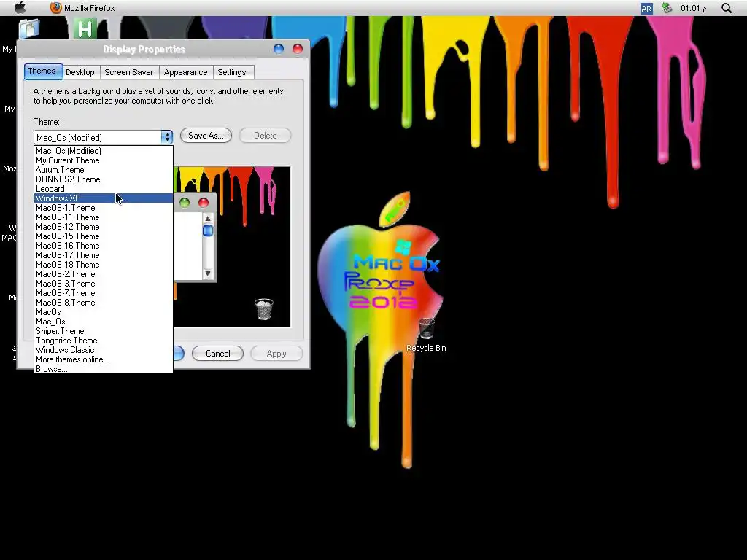747x560 pixels.
Task: Select the highlighted Windows XP theme
Action: [x=104, y=198]
